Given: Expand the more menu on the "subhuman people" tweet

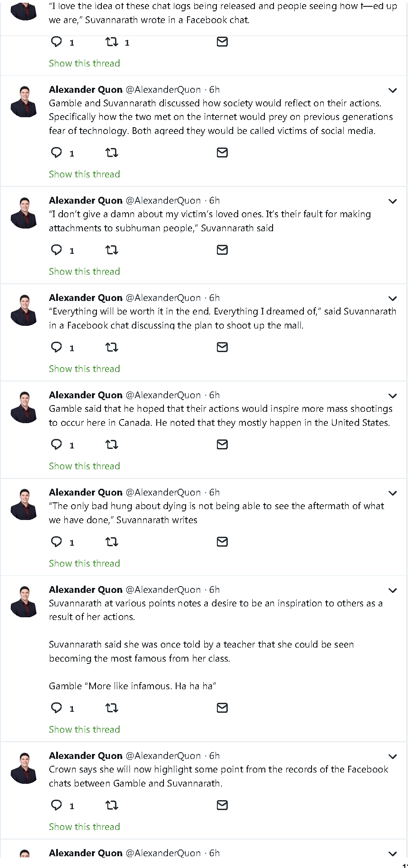Looking at the screenshot, I should click(393, 201).
